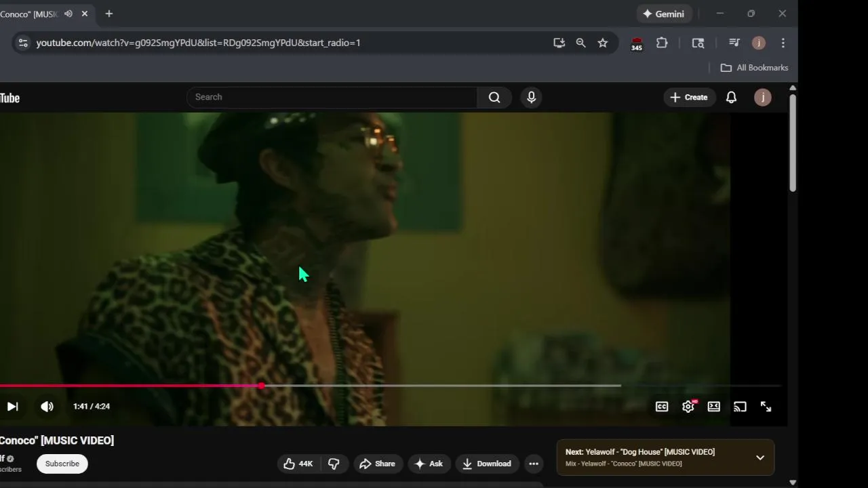Image resolution: width=868 pixels, height=488 pixels.
Task: Click the page vertical scrollbar thumb
Action: point(793,142)
